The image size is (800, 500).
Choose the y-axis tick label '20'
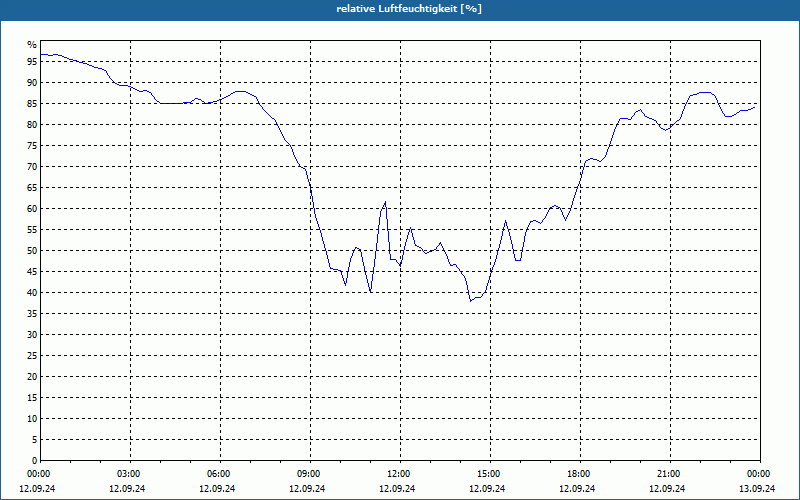(32, 377)
